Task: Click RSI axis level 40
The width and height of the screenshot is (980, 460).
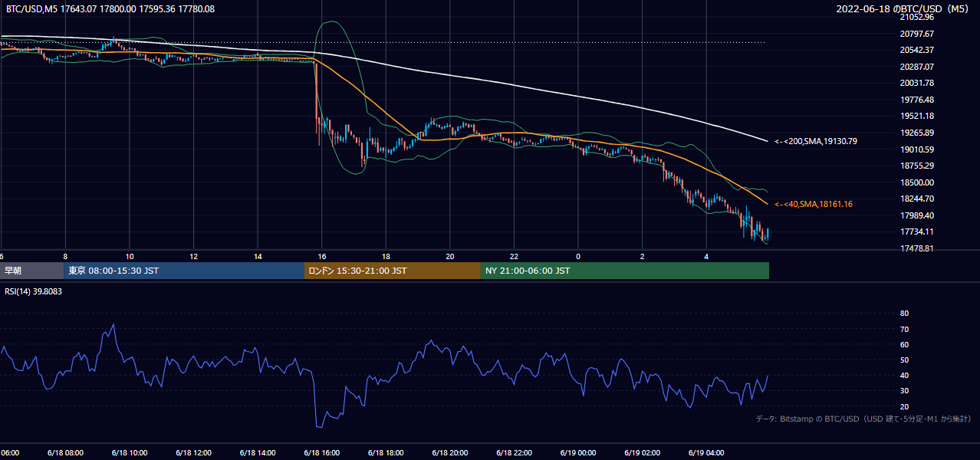Action: pyautogui.click(x=904, y=376)
